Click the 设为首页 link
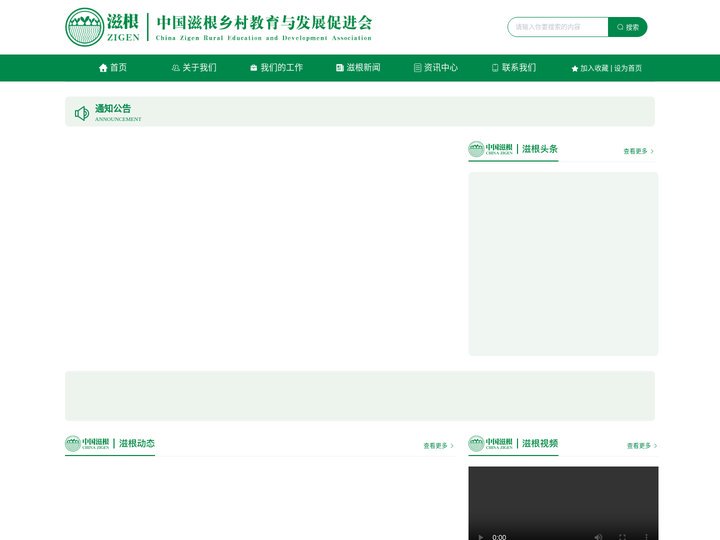 coord(628,68)
